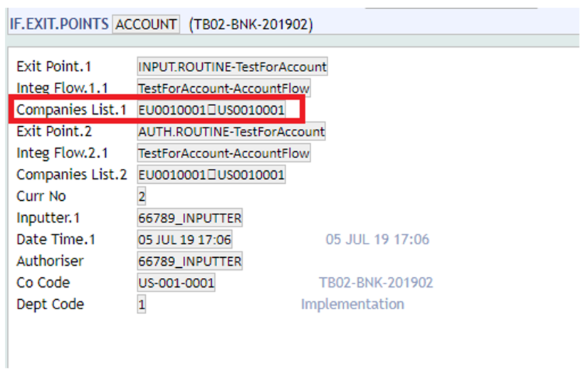Select the Inputter.1 66789_INPUTTER field
The height and width of the screenshot is (374, 588).
[x=189, y=218]
